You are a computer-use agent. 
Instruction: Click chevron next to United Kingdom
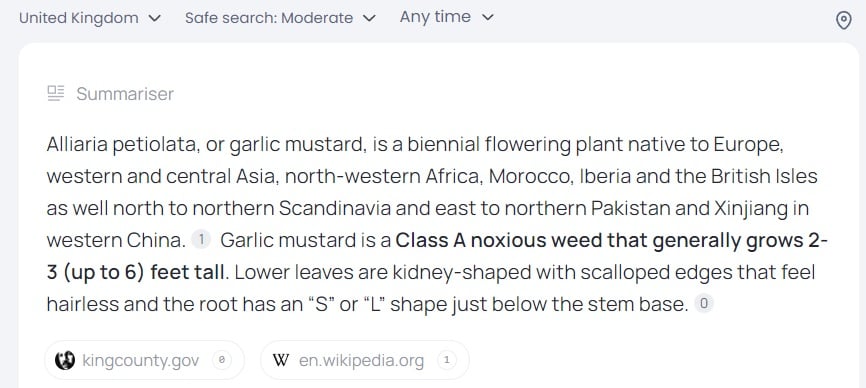tap(155, 18)
